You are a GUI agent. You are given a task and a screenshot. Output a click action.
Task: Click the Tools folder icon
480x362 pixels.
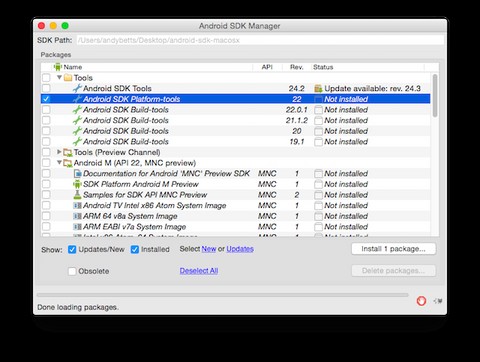(x=68, y=78)
